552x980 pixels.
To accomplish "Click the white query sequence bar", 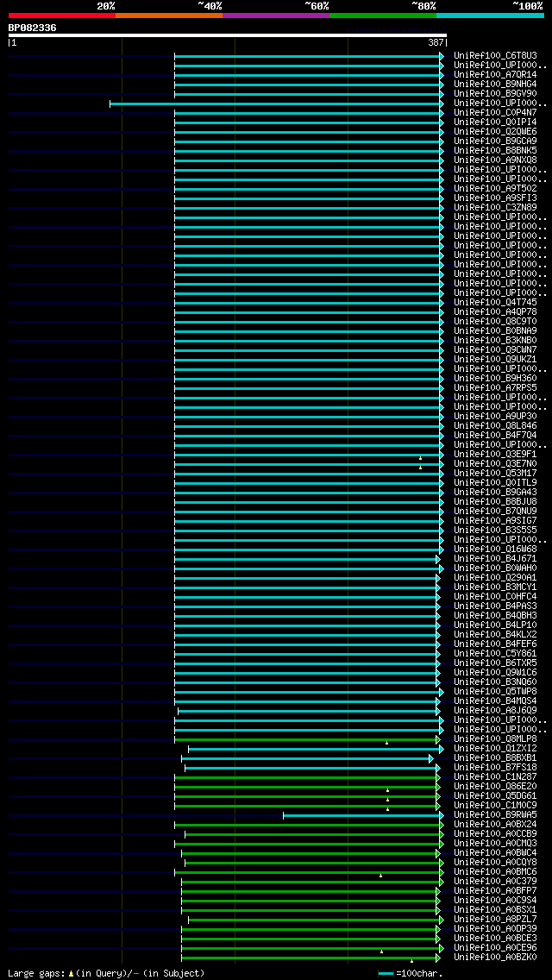I will point(228,35).
